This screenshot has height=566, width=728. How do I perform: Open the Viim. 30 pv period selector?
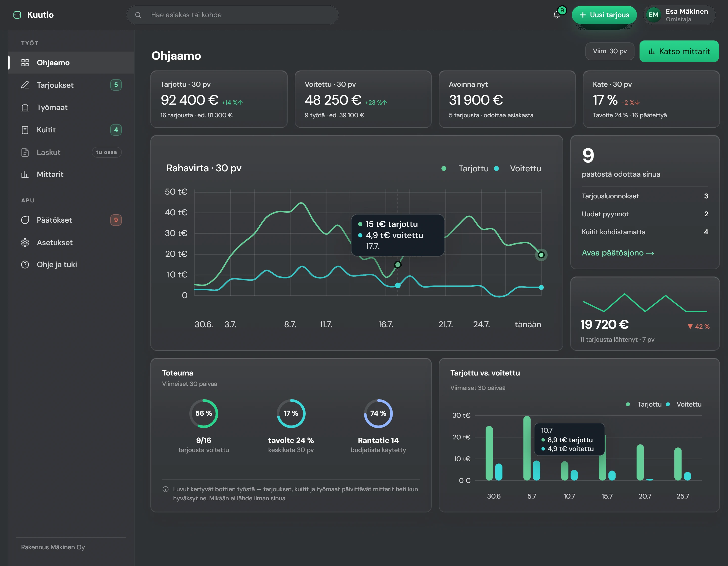click(610, 51)
